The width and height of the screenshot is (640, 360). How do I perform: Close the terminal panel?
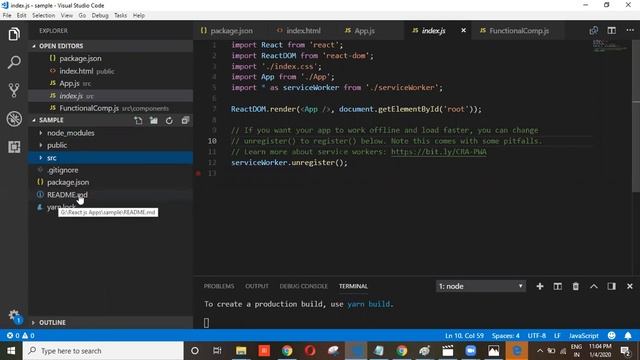629,286
